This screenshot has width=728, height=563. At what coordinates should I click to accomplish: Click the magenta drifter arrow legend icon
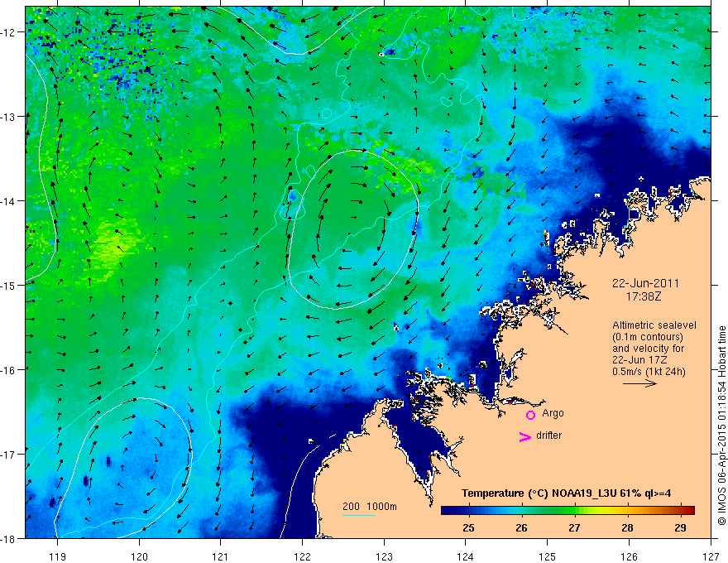coord(525,436)
